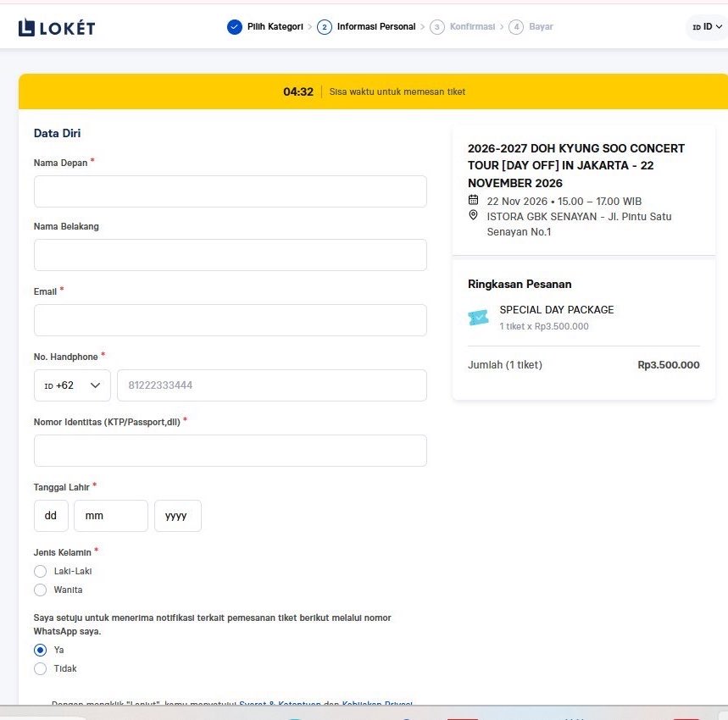The image size is (728, 720).
Task: Focus the Nomor Identitas field
Action: 231,451
